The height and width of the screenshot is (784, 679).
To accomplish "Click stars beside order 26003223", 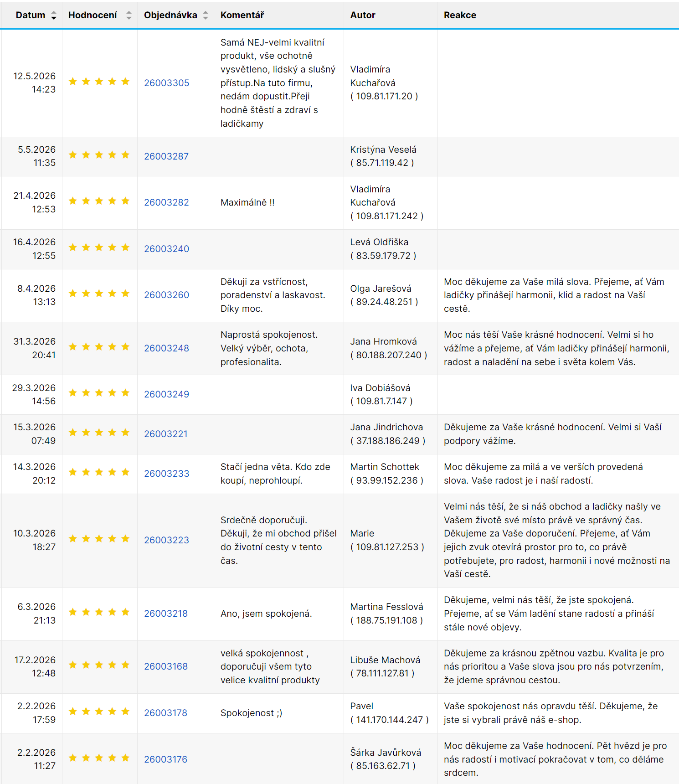I will 99,539.
